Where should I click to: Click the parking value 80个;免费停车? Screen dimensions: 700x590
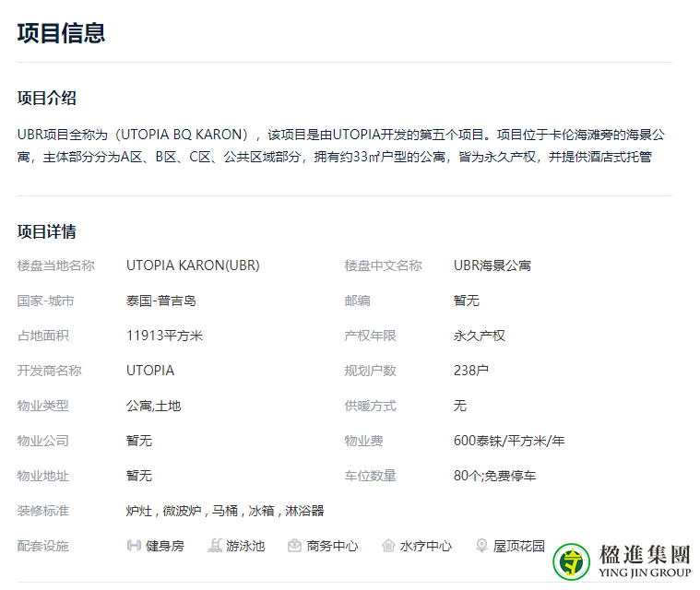click(x=494, y=476)
